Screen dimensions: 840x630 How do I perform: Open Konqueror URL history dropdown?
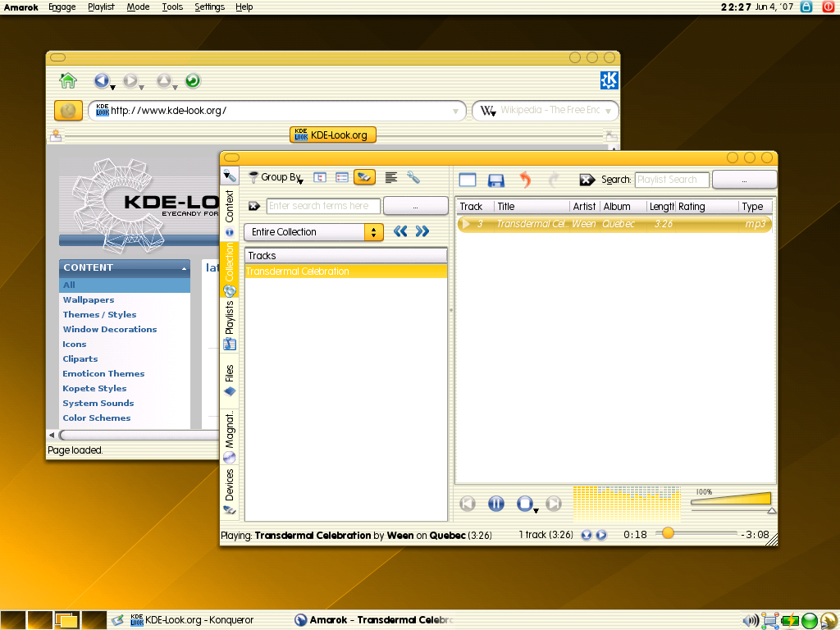[x=455, y=112]
